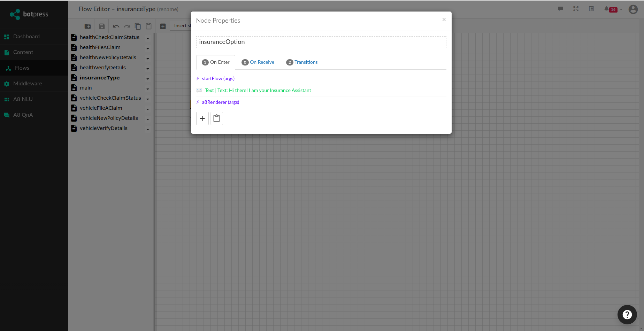Select the On Enter tab
This screenshot has height=331, width=644.
click(x=216, y=62)
